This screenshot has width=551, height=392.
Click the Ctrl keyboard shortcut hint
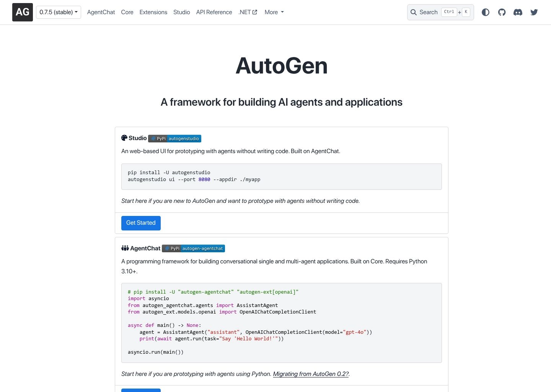pos(449,12)
